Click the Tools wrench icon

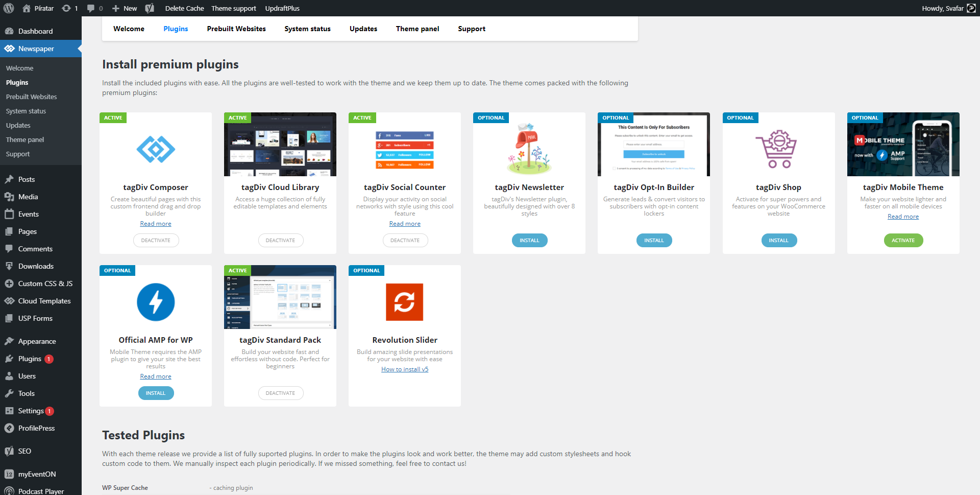point(9,393)
